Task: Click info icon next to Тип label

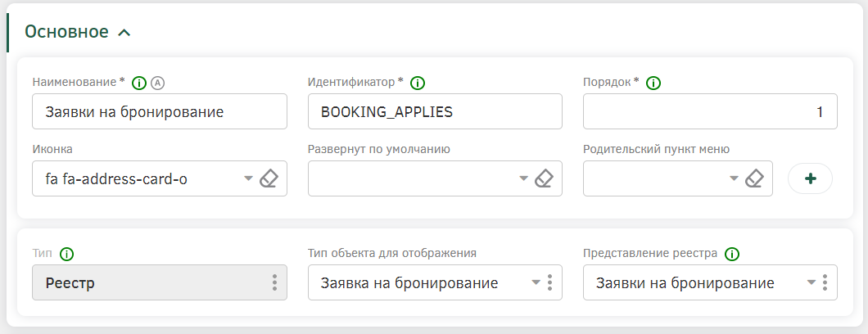Action: (67, 255)
